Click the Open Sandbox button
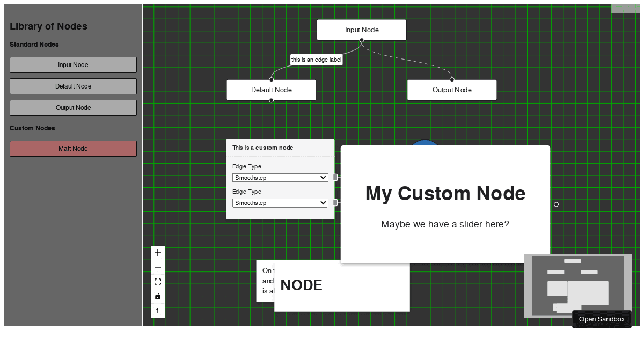This screenshot has width=644, height=338. [x=601, y=319]
